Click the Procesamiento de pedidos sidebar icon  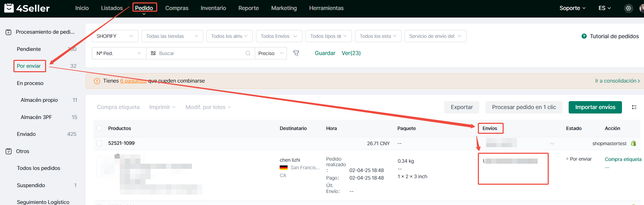pos(9,32)
